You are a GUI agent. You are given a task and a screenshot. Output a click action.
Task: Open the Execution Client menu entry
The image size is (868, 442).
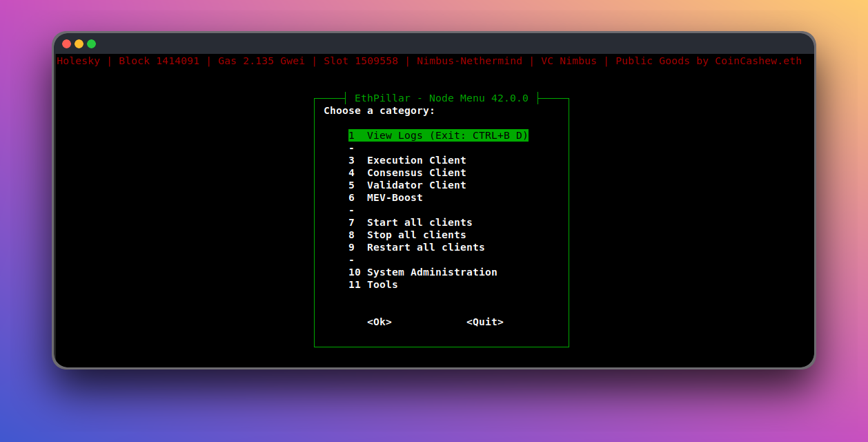[x=407, y=160]
